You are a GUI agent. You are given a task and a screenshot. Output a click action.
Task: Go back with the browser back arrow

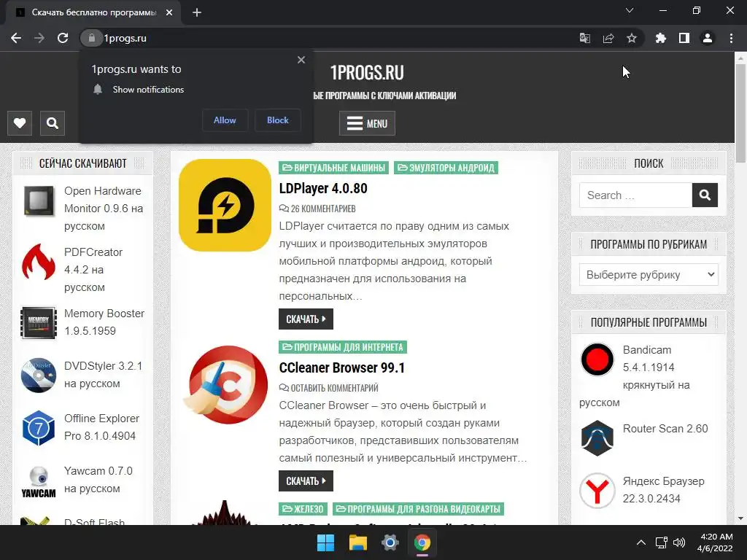tap(16, 38)
